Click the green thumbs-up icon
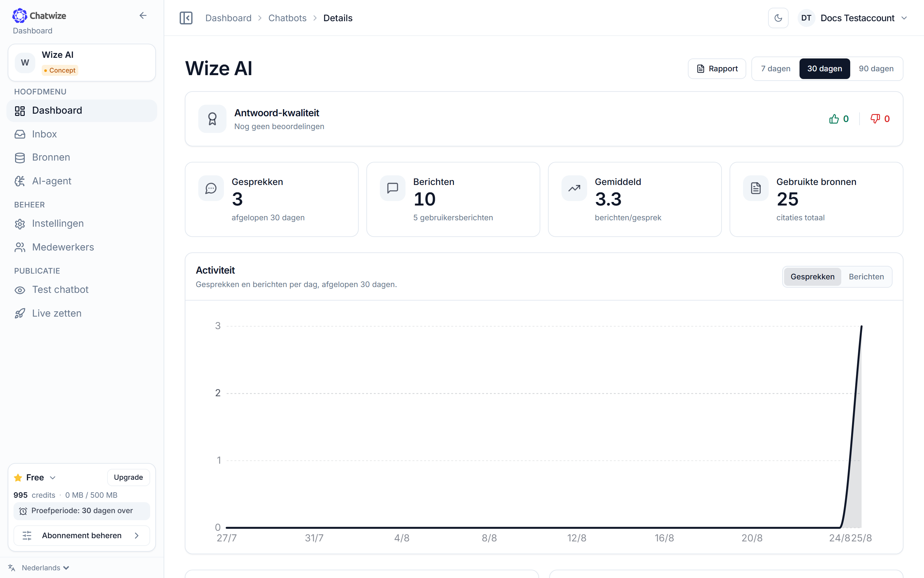The width and height of the screenshot is (924, 578). 834,119
